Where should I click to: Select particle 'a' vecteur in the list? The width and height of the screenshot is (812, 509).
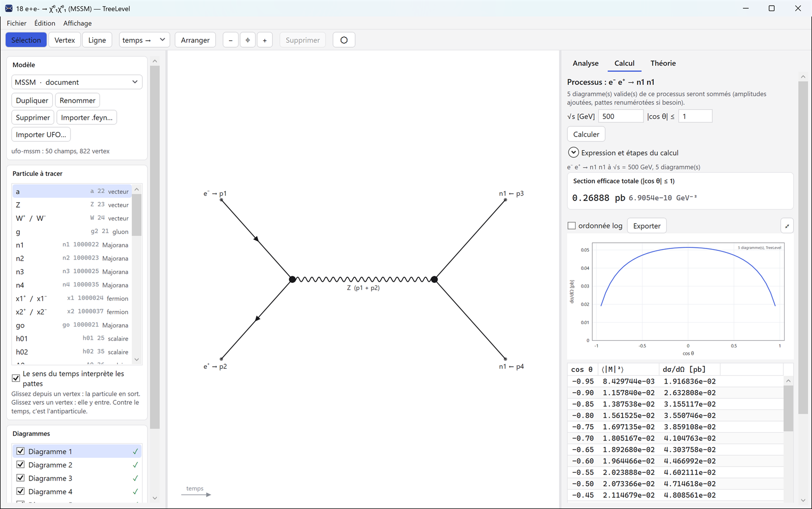(x=72, y=192)
